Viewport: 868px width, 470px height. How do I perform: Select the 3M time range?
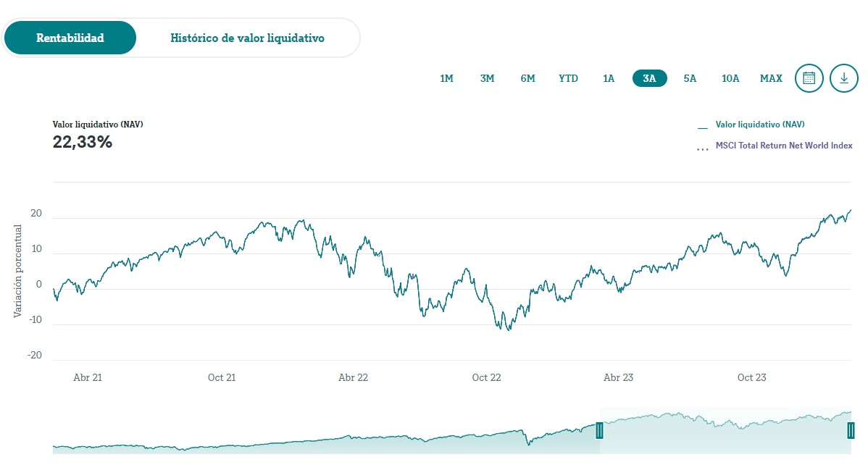pyautogui.click(x=487, y=78)
